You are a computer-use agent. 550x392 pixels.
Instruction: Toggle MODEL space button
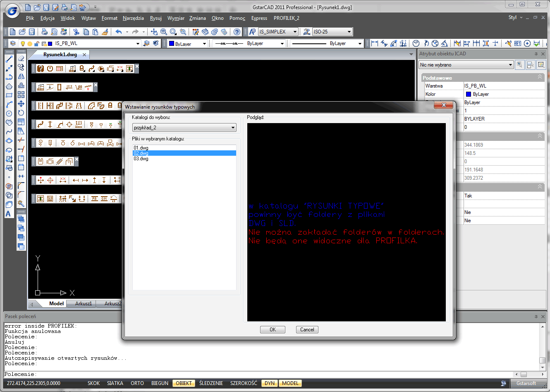click(290, 383)
